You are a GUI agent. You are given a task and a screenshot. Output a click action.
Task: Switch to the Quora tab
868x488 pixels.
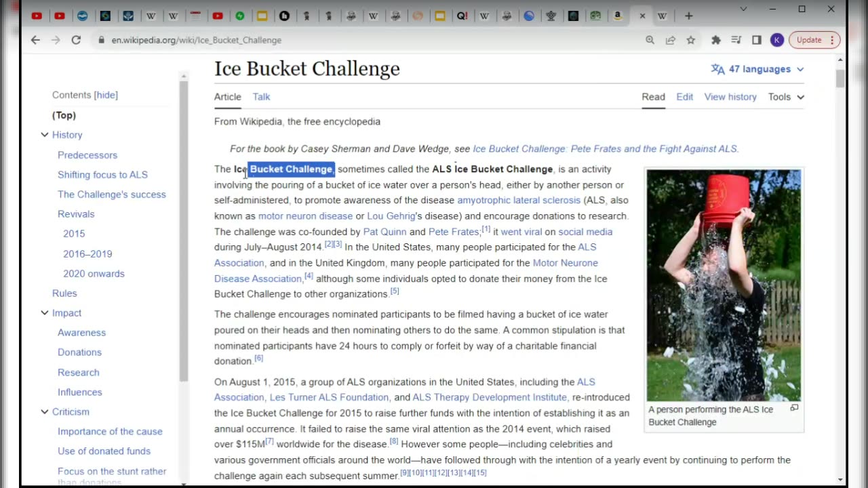462,16
